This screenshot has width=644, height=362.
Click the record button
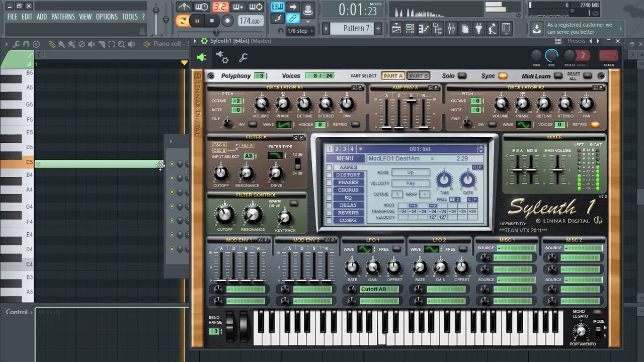point(227,21)
